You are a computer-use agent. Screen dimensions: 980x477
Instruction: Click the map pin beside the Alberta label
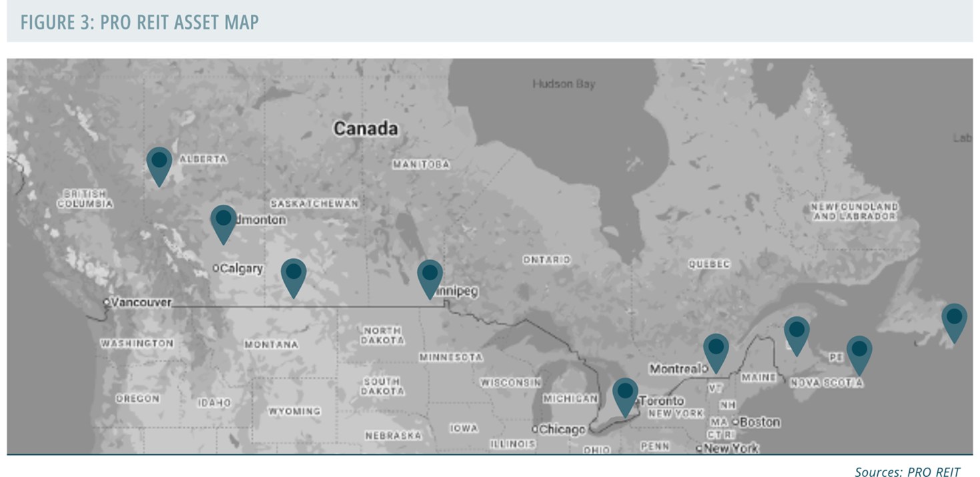(x=159, y=163)
